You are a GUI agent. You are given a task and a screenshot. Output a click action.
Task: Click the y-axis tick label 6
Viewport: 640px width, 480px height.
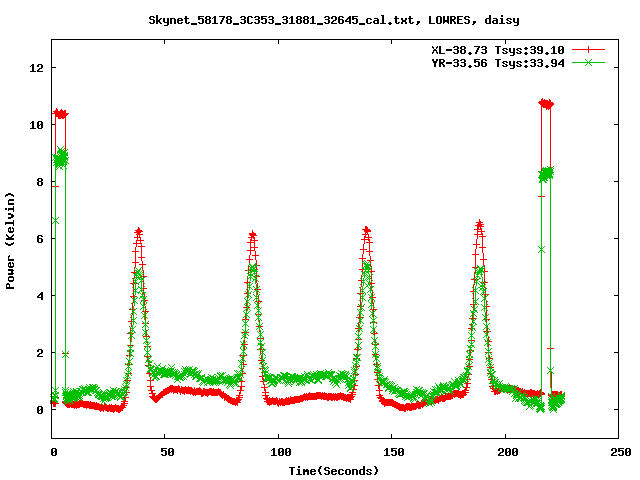(40, 239)
